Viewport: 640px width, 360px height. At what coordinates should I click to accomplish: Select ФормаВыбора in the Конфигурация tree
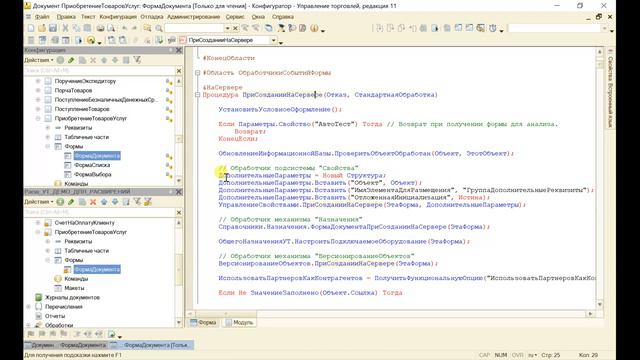point(92,174)
